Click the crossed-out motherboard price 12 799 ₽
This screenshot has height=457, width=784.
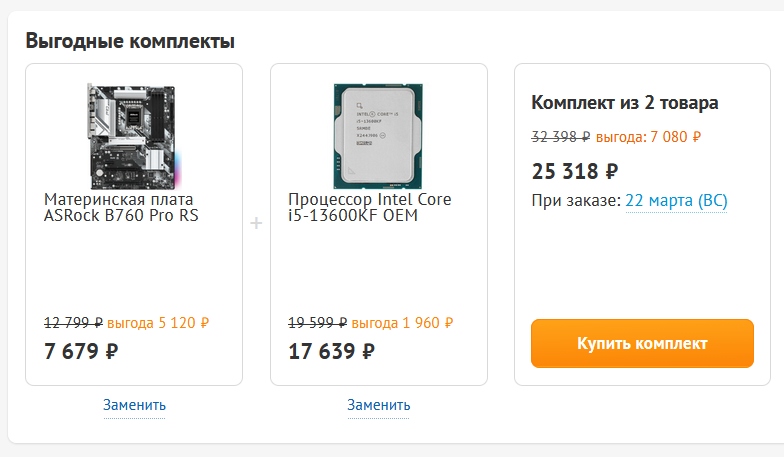[x=73, y=323]
